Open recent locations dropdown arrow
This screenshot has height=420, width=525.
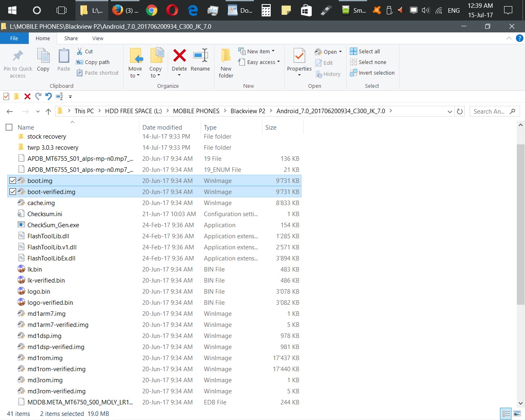click(38, 112)
